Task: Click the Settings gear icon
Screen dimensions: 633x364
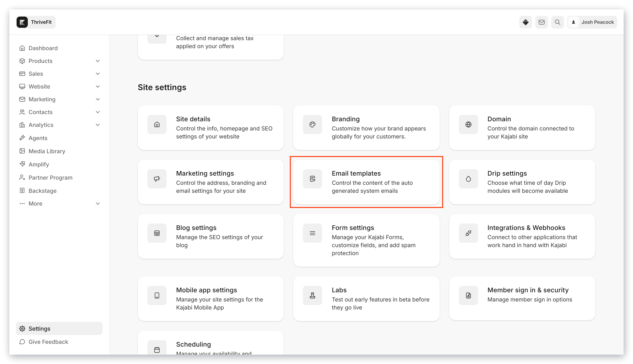Action: [22, 328]
